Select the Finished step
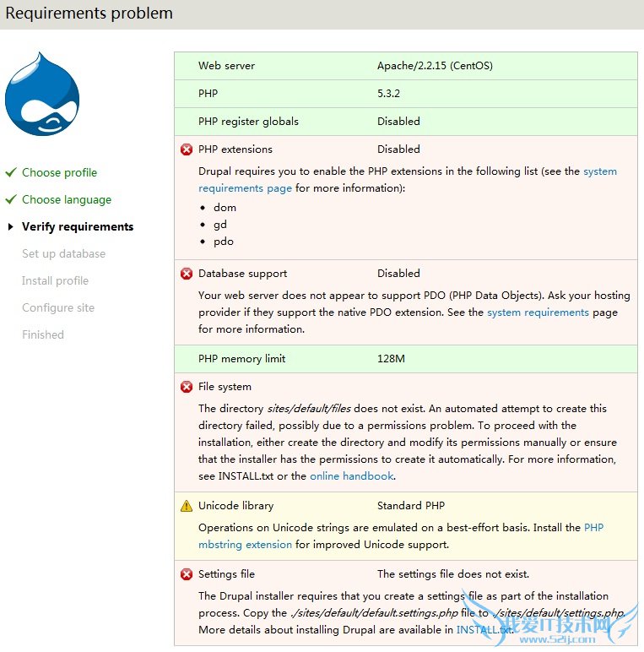 coord(43,334)
